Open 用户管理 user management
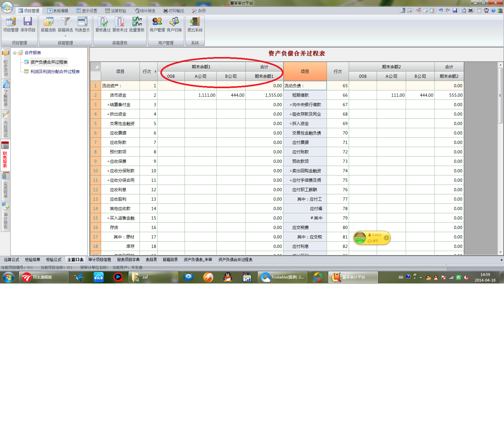Viewport: 504px width, 446px height. [x=157, y=25]
